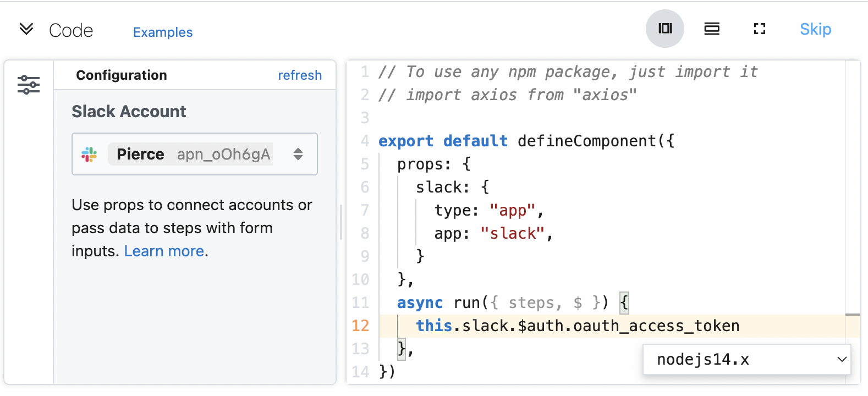This screenshot has height=396, width=868.
Task: Collapse the Code section using double chevron
Action: pyautogui.click(x=26, y=29)
